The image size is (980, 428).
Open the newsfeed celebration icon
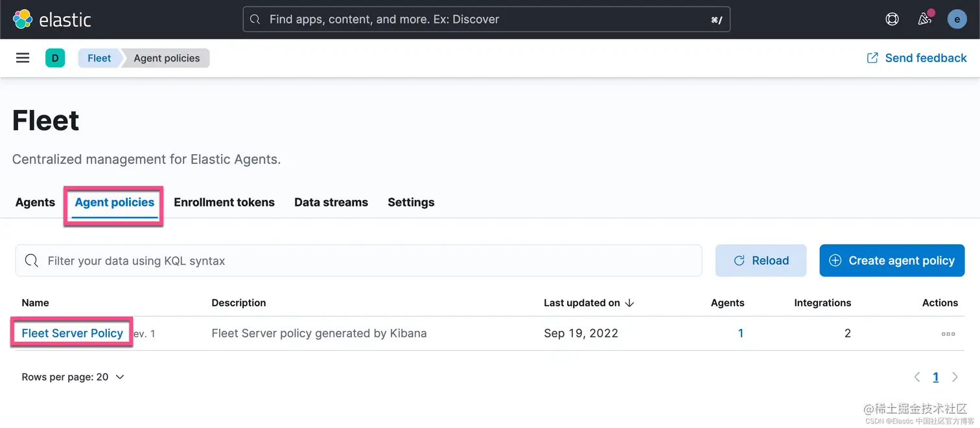(925, 19)
